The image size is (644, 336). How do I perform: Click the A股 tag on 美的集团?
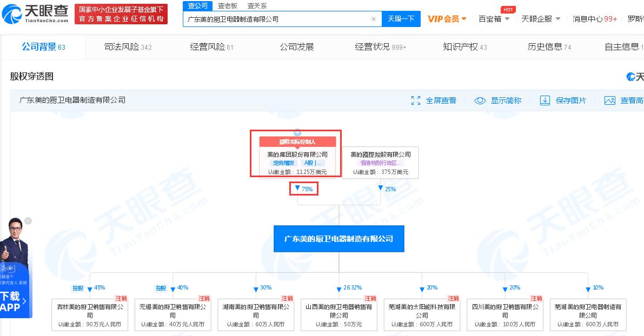(313, 163)
